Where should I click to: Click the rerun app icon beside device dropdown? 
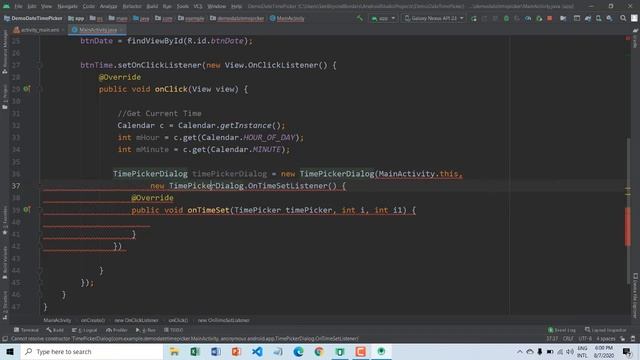pyautogui.click(x=474, y=18)
